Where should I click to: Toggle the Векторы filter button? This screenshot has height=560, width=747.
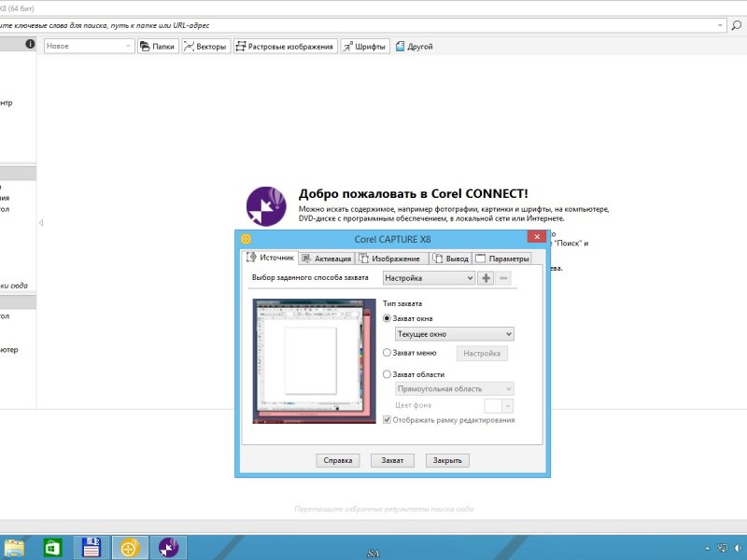205,46
